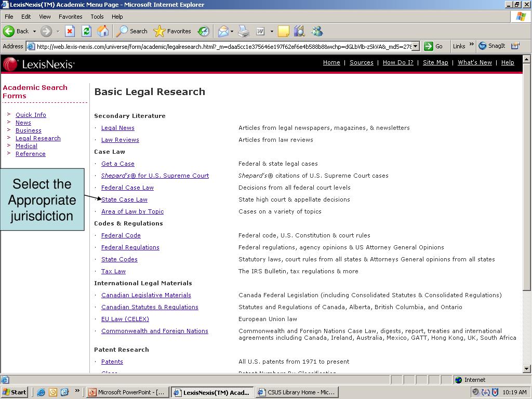Launch Internet Explorer from the quick launch bar
The height and width of the screenshot is (399, 532).
pos(41,392)
